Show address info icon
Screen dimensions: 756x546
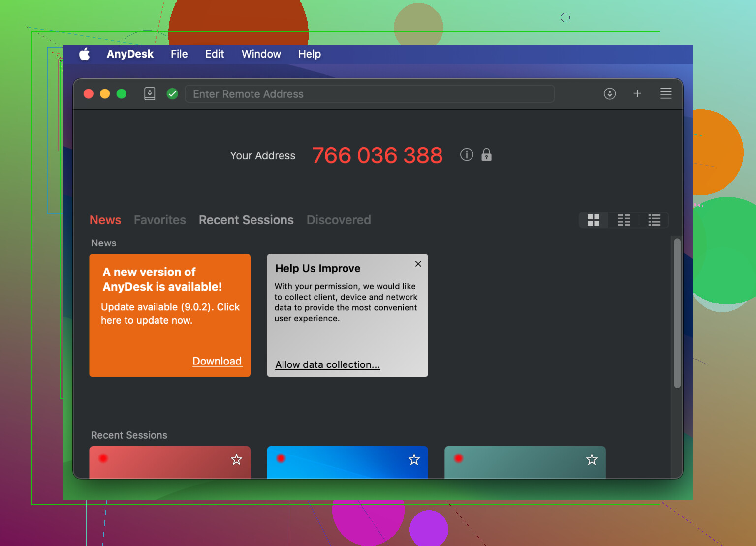(x=467, y=155)
